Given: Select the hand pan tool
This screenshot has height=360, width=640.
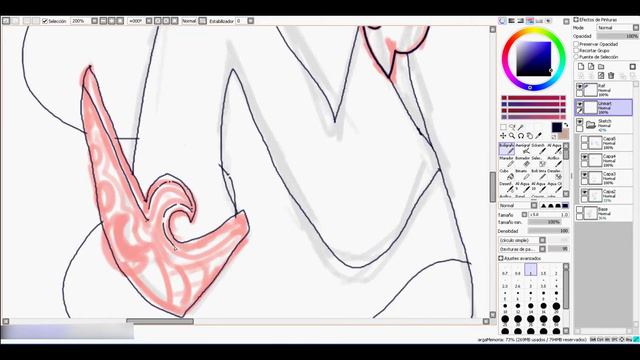Looking at the screenshot, I should click(x=530, y=136).
